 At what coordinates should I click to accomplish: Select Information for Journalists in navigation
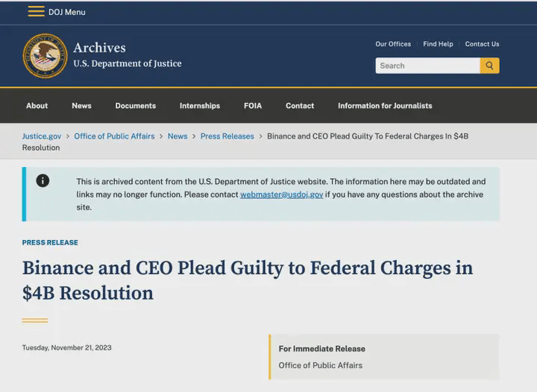click(385, 106)
